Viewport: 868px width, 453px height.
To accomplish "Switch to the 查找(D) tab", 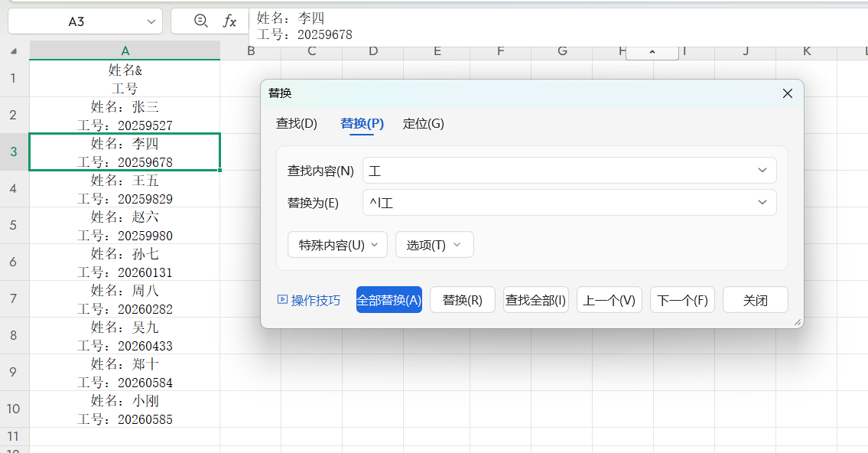I will coord(297,123).
